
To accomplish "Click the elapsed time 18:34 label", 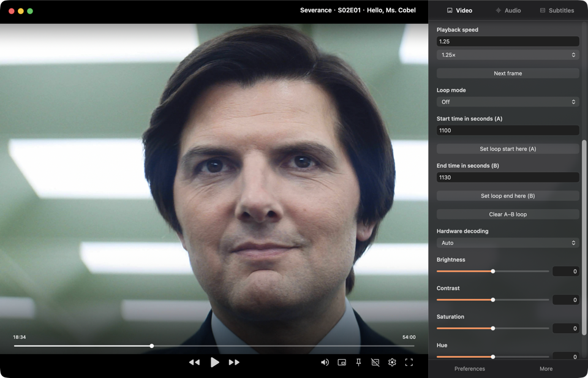I will click(x=20, y=337).
